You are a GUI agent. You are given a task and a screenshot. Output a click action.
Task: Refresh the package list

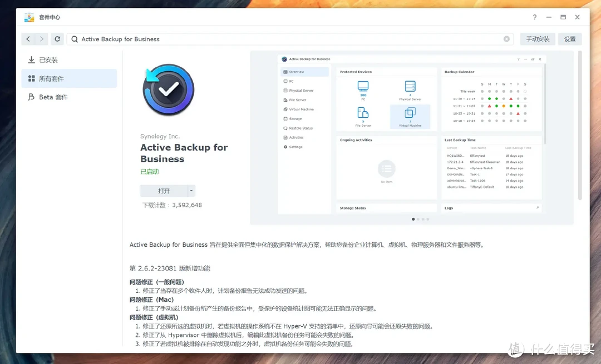[57, 39]
